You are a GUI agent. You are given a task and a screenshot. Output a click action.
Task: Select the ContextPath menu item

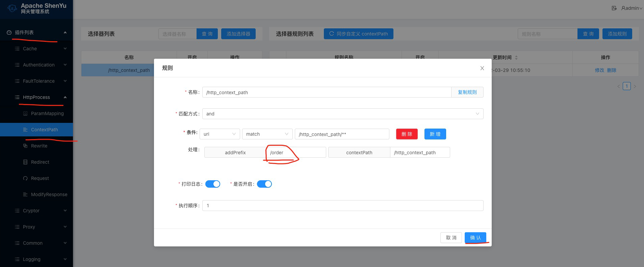tap(44, 130)
